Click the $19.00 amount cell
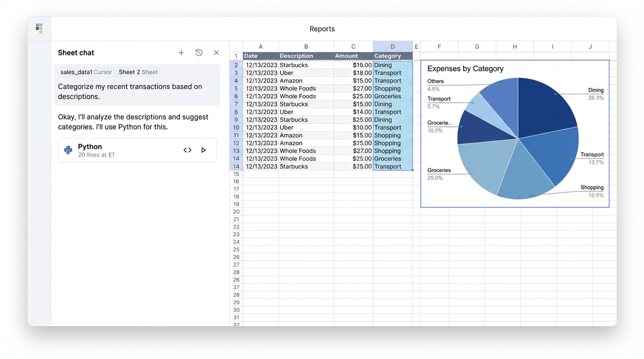The image size is (644, 359). click(353, 65)
